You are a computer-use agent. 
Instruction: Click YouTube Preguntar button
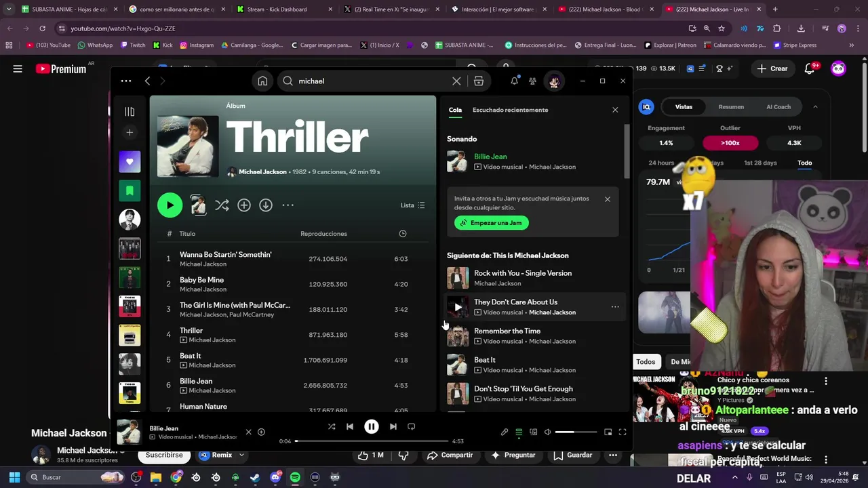(x=513, y=455)
